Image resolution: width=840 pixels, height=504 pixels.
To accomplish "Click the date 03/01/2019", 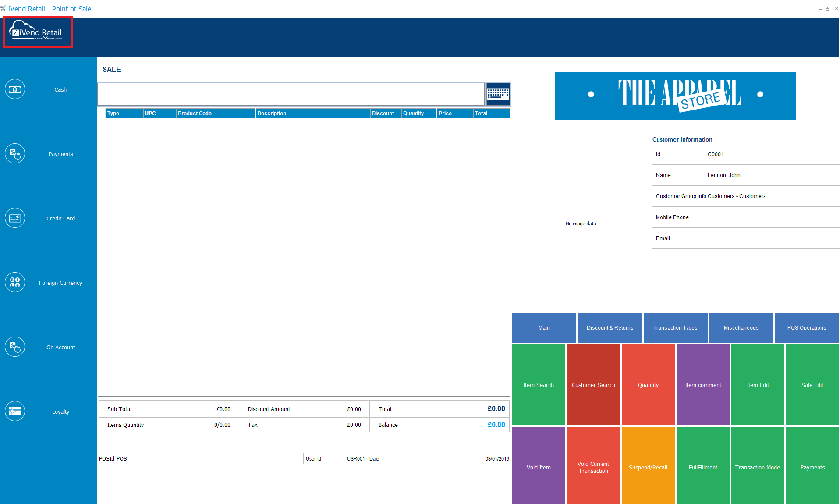I will pos(497,459).
